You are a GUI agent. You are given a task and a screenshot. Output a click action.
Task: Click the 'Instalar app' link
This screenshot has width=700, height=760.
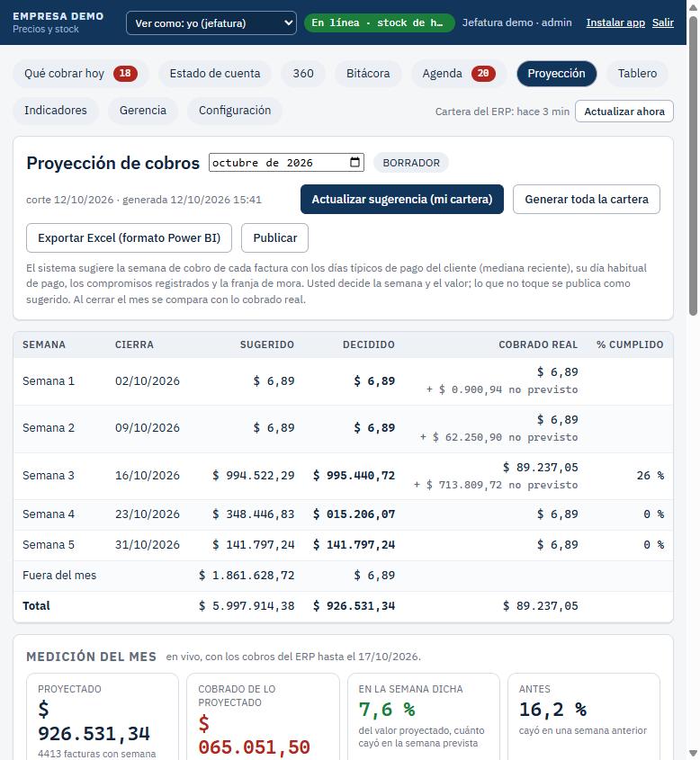coord(615,22)
